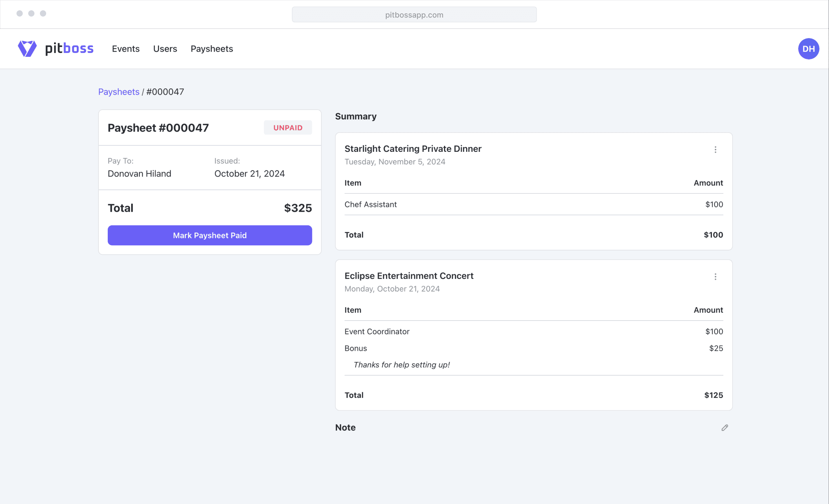Select the Event Coordinator line item
Viewport: 829px width, 504px height.
pos(377,332)
